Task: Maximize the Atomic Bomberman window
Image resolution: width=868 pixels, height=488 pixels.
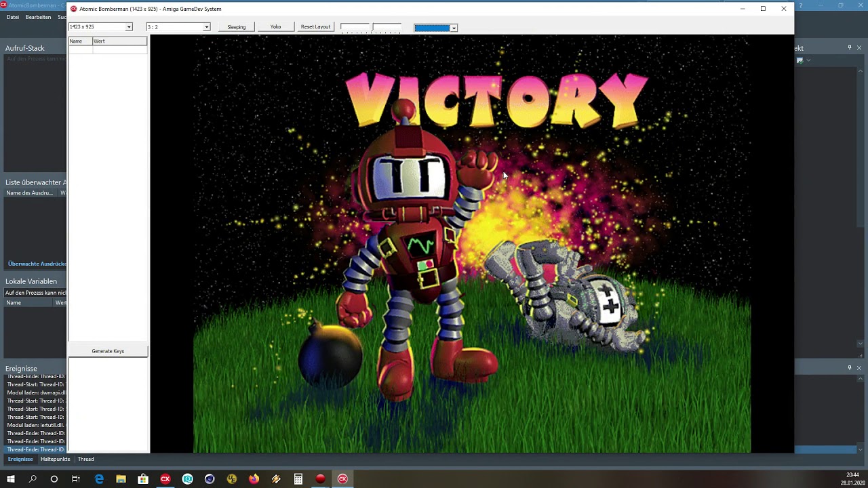Action: [x=763, y=9]
